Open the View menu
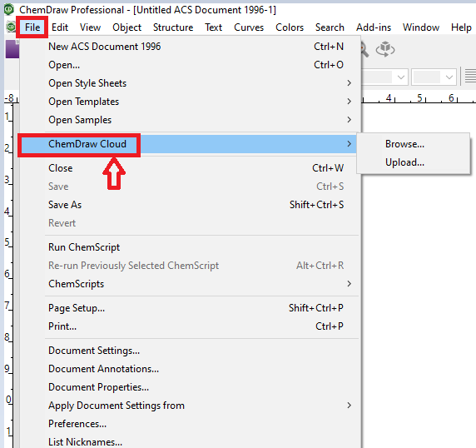Viewport: 476px width, 448px height. pos(90,27)
